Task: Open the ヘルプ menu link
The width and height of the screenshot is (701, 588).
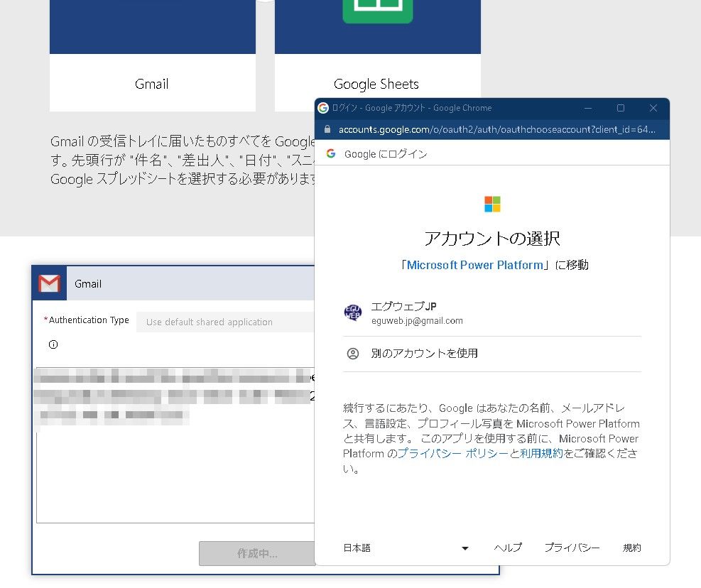Action: [507, 548]
